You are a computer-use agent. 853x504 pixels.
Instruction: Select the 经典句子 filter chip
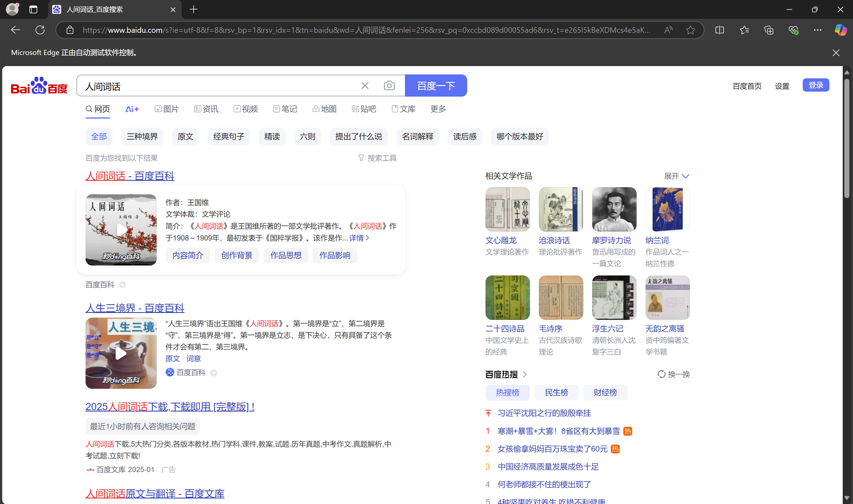tap(229, 137)
